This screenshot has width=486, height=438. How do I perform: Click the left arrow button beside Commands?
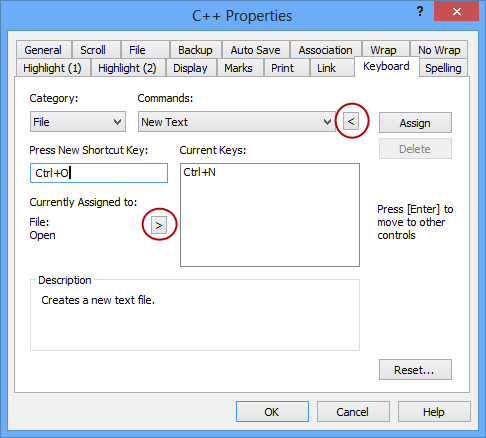[351, 121]
